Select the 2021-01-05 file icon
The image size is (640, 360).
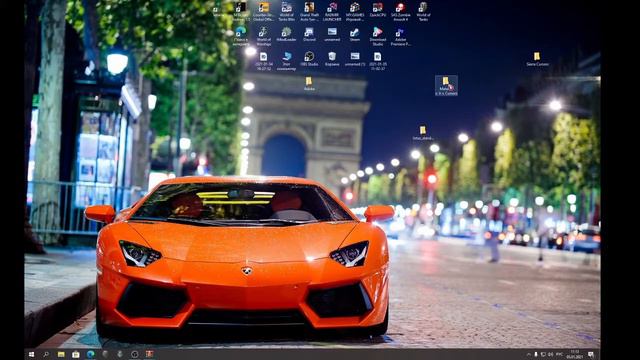[378, 61]
